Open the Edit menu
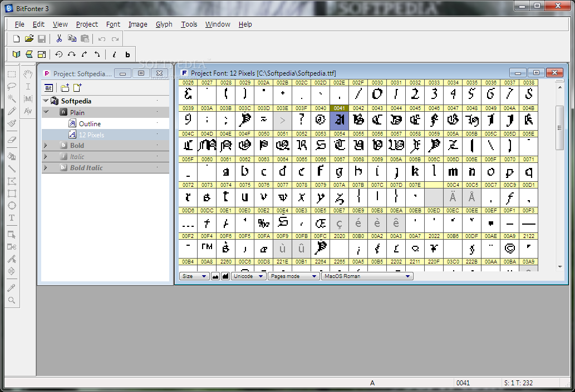The height and width of the screenshot is (392, 575). (38, 24)
